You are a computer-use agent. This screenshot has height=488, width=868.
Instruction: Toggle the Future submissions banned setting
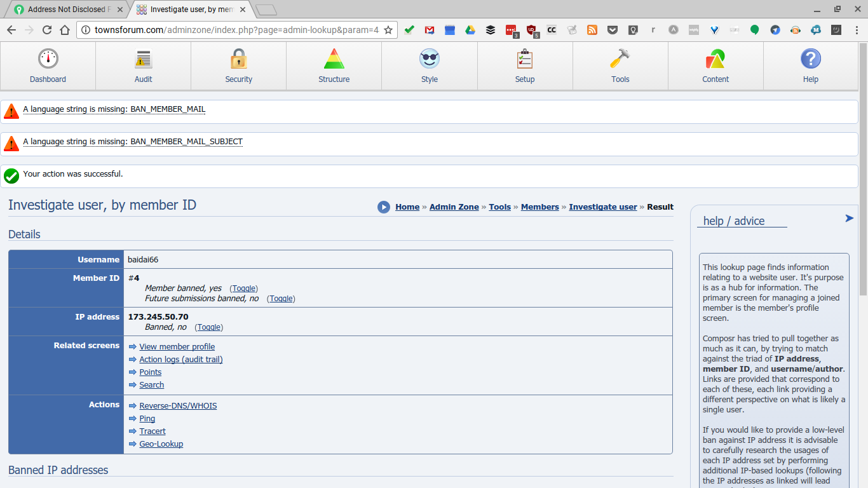[281, 299]
